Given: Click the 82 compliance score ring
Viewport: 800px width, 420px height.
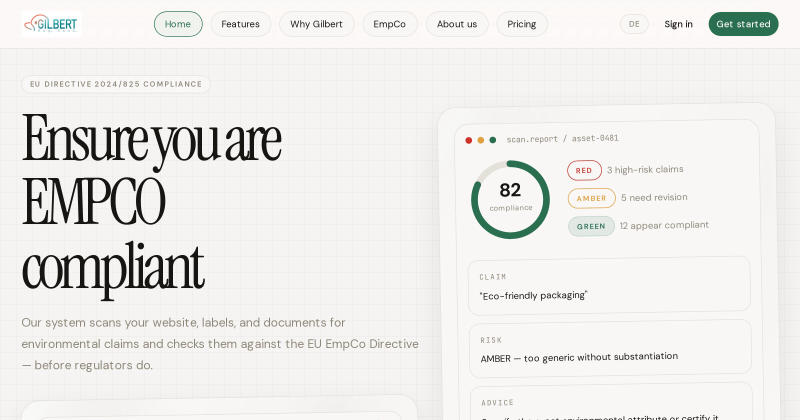Looking at the screenshot, I should pos(510,200).
